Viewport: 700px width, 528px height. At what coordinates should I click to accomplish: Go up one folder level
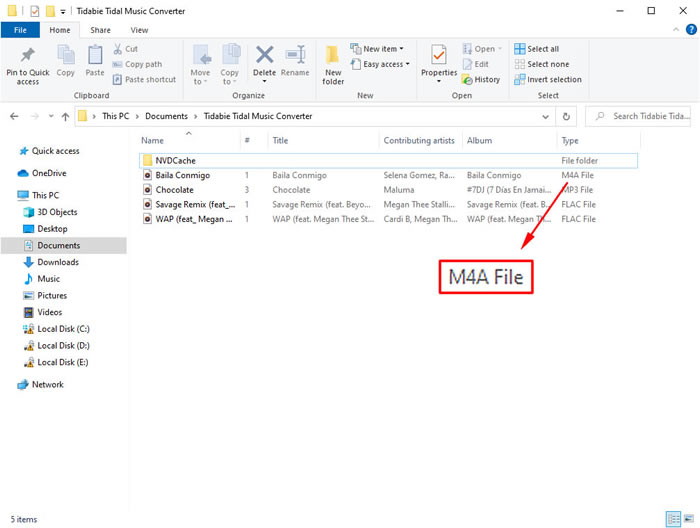pyautogui.click(x=66, y=116)
